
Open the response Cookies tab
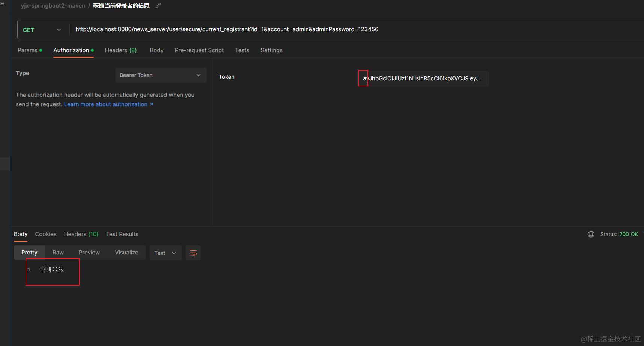coord(46,234)
